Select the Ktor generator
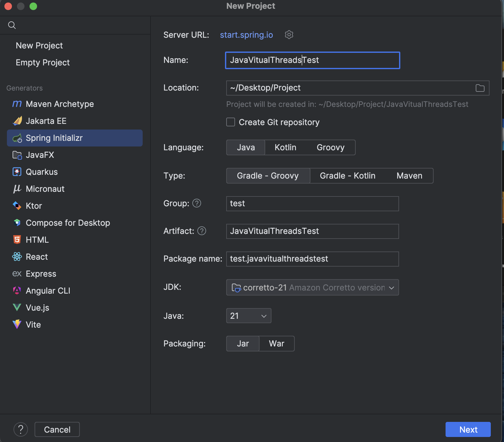This screenshot has height=442, width=504. pos(75,206)
